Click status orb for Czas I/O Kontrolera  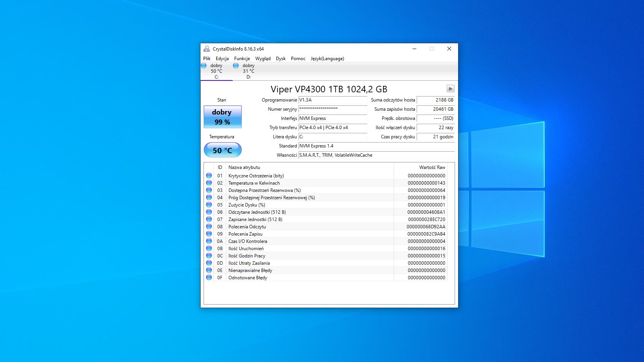coord(209,241)
